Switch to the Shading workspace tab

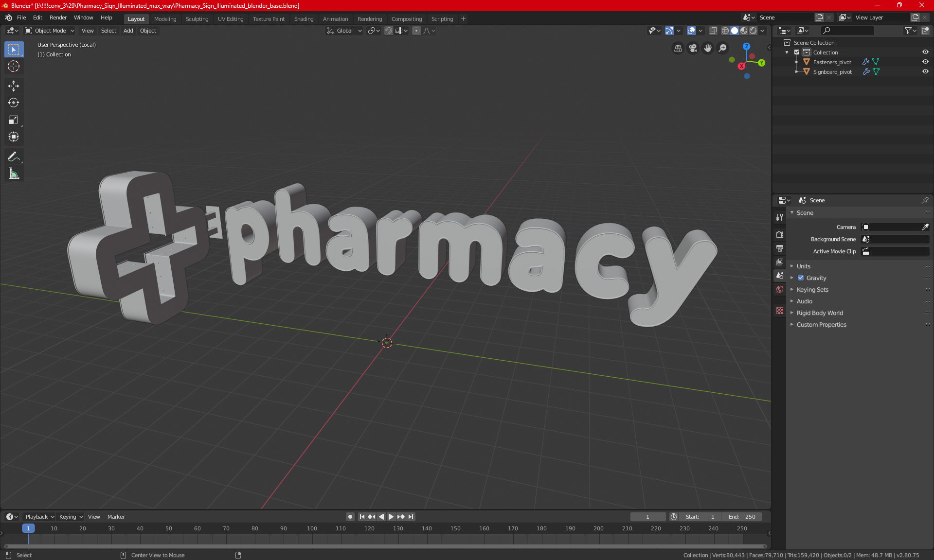304,19
